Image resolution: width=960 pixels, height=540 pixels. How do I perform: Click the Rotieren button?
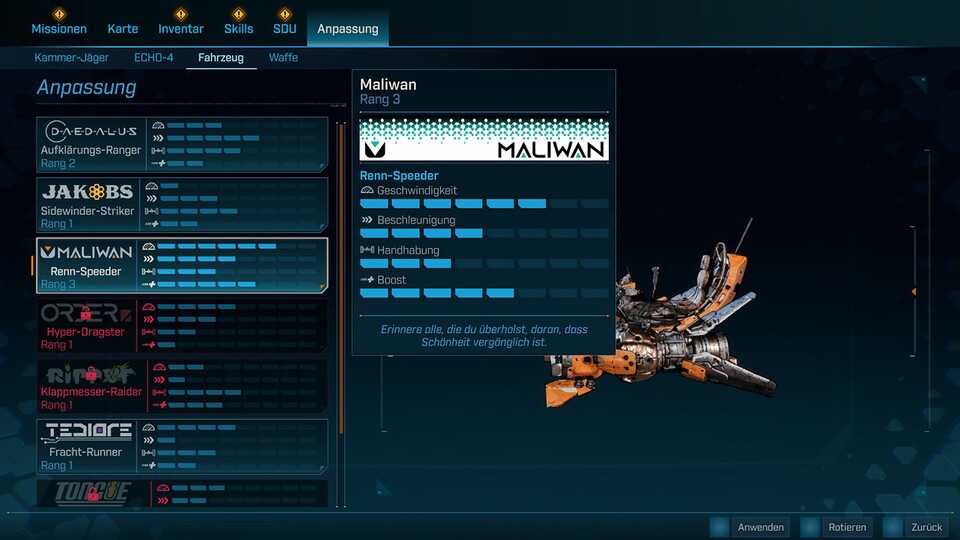point(847,527)
